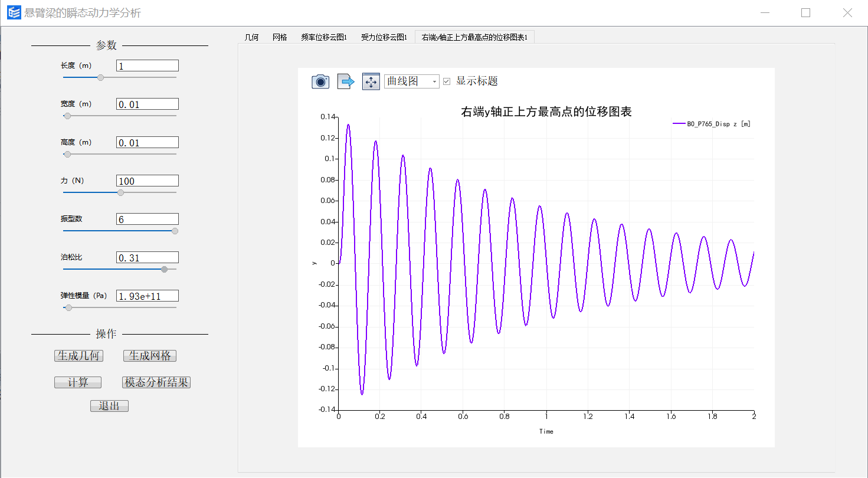Click the 弹性模量 field showing 1.93e+11
The height and width of the screenshot is (478, 868).
coord(148,296)
